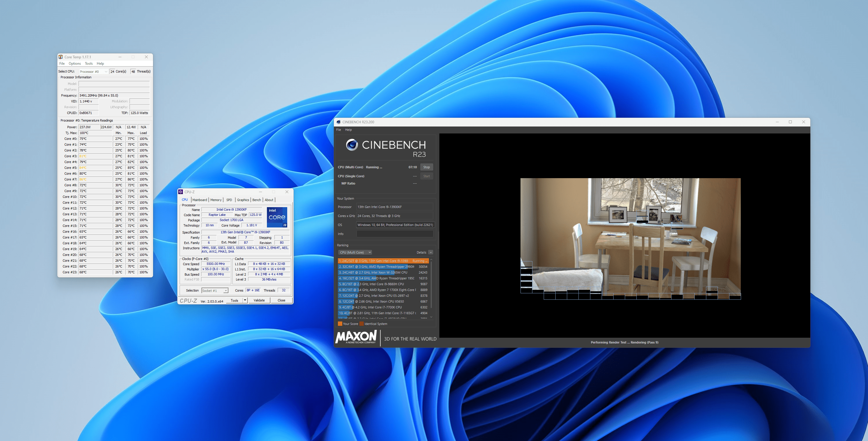868x441 pixels.
Task: Select the highlighted 13th Gen i9 ranking row
Action: point(383,261)
